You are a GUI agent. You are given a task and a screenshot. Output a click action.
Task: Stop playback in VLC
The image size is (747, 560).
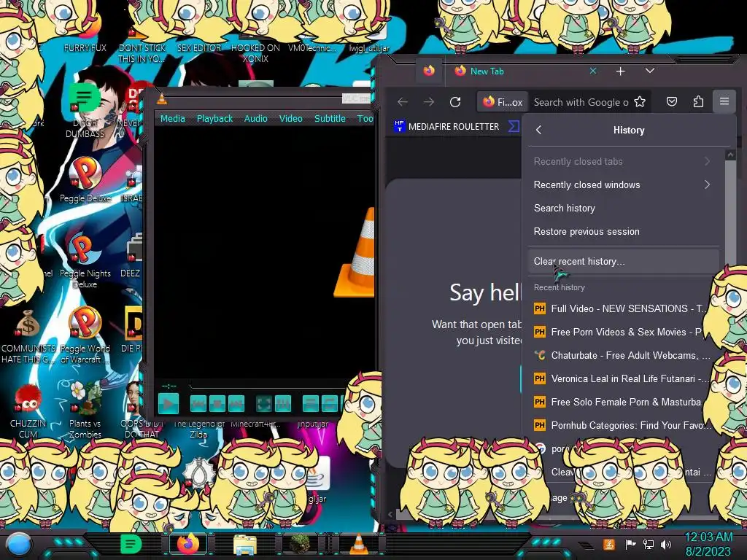click(217, 404)
